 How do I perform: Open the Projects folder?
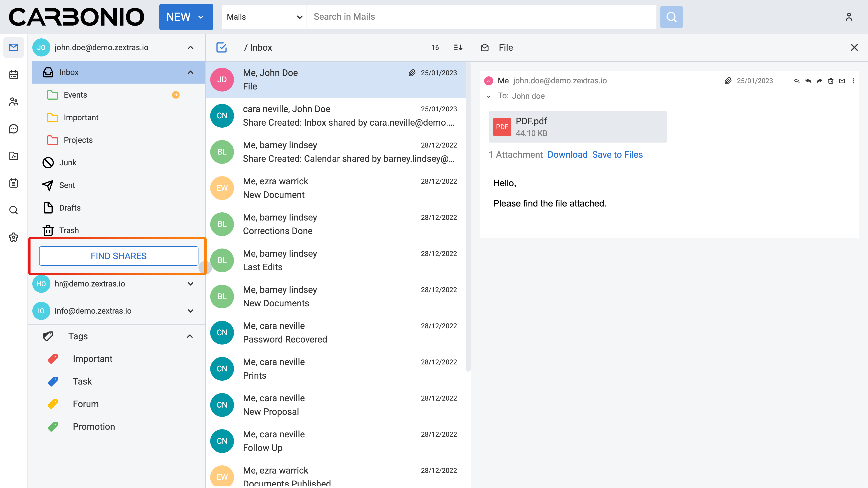[x=78, y=140]
